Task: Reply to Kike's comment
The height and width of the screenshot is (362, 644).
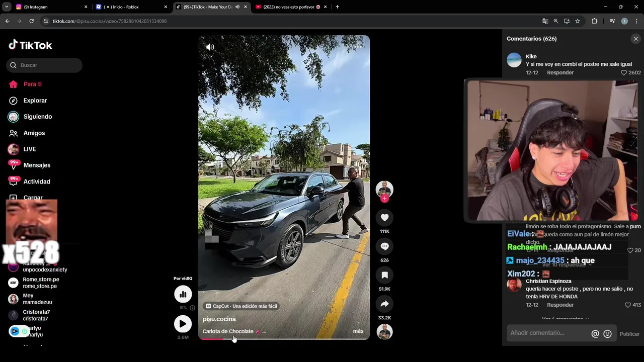Action: [560, 73]
